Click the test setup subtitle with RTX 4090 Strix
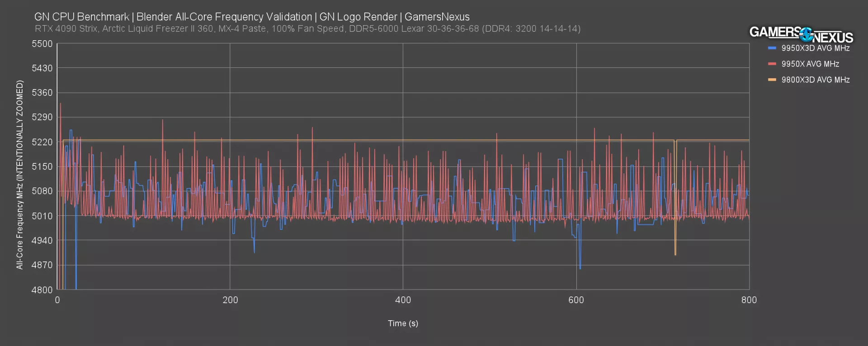The image size is (868, 346). 307,28
